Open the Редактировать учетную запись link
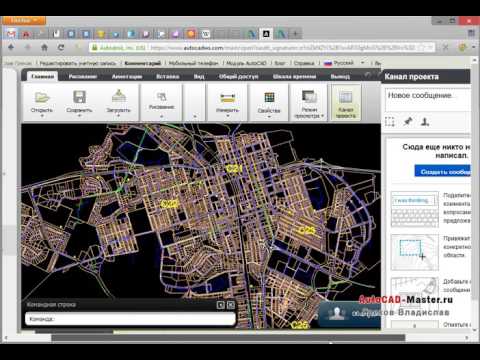Viewport: 480px width, 360px height. [x=78, y=63]
